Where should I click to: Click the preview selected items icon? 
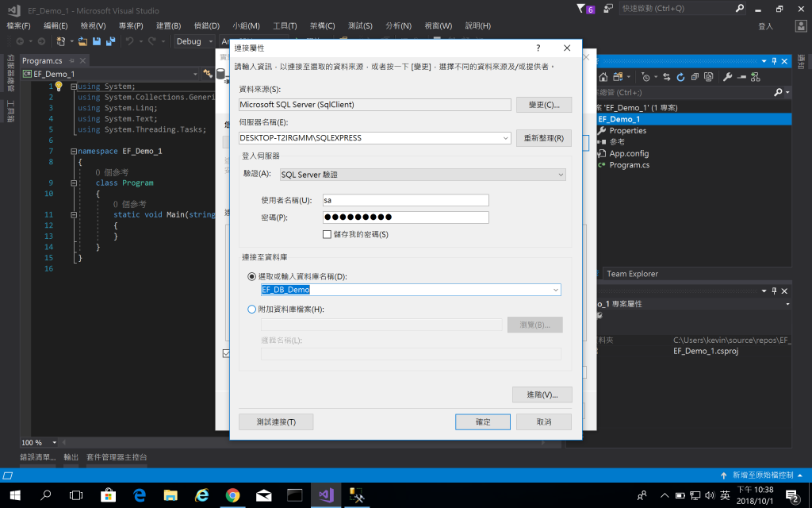point(741,77)
